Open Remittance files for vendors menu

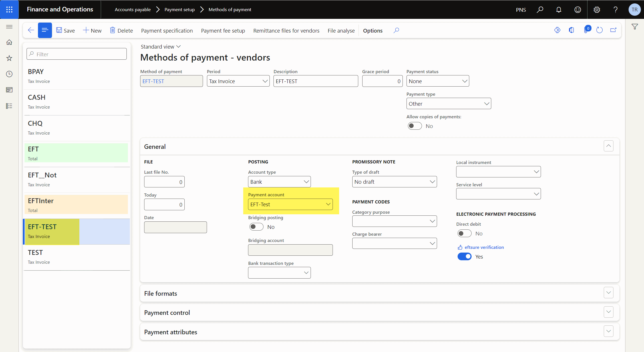[286, 31]
